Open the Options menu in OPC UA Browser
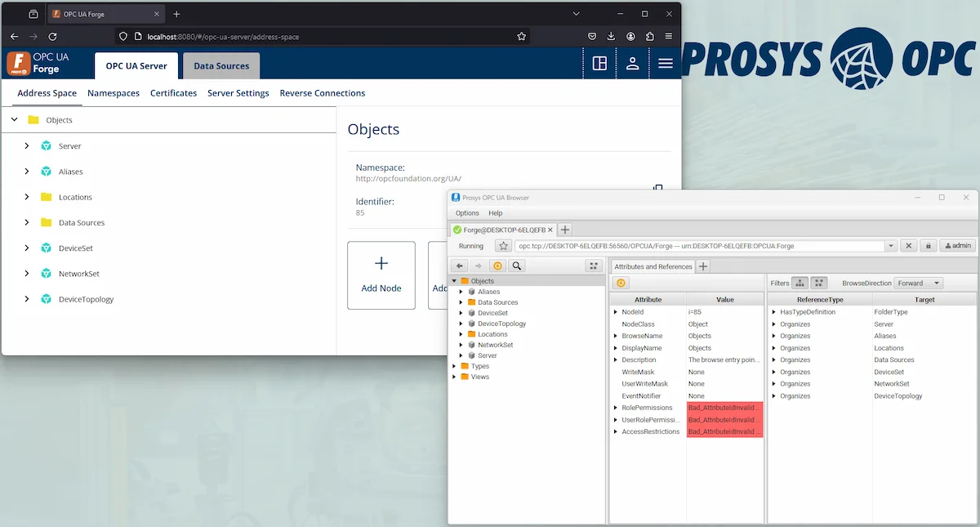The width and height of the screenshot is (980, 527). (x=467, y=213)
